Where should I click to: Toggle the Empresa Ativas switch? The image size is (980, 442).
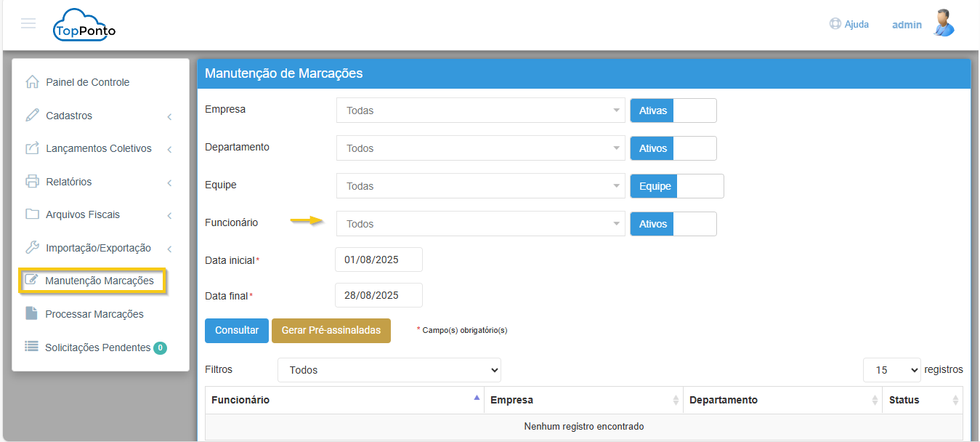673,110
